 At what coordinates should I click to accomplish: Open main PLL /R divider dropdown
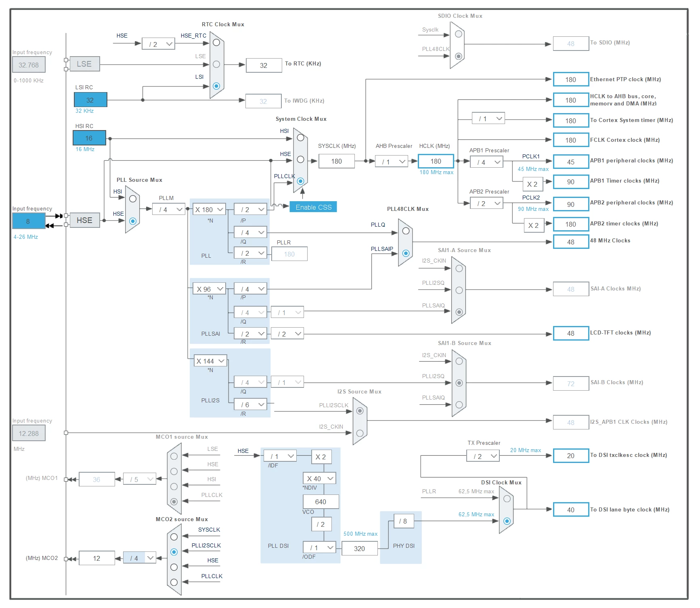(x=251, y=253)
